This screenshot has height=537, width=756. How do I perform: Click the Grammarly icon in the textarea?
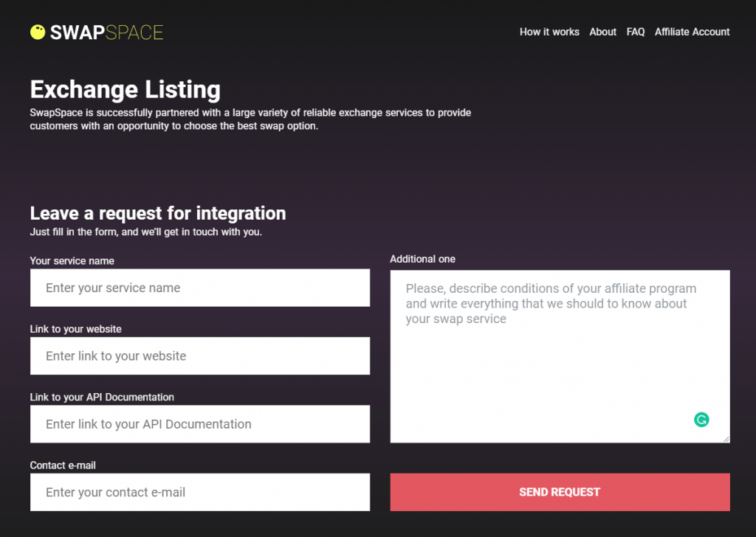pyautogui.click(x=701, y=420)
